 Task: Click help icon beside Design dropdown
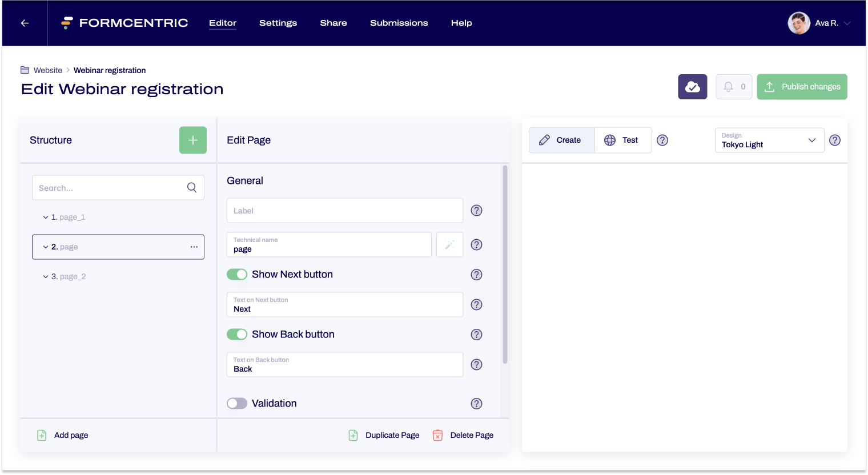click(834, 140)
